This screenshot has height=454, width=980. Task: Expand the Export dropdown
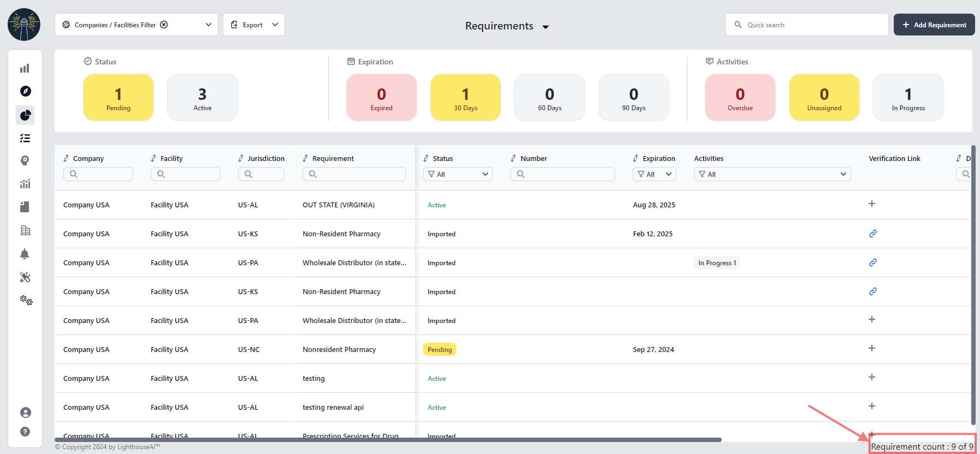254,25
